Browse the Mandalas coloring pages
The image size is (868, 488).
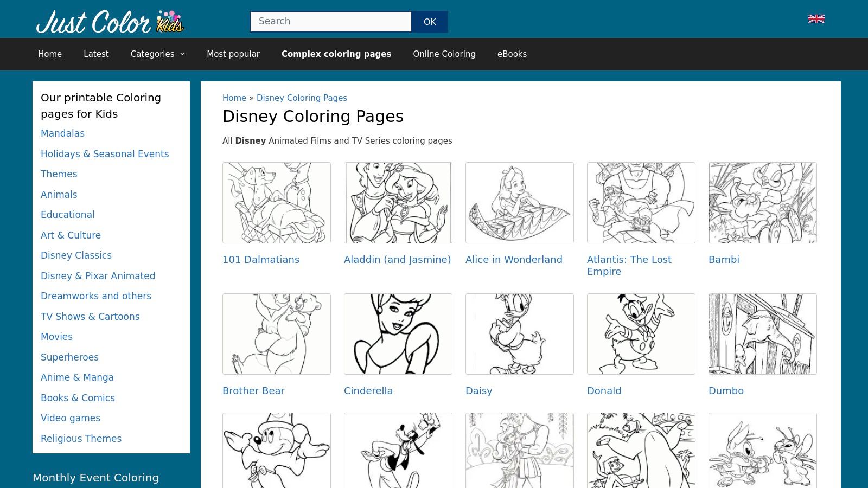click(x=62, y=133)
